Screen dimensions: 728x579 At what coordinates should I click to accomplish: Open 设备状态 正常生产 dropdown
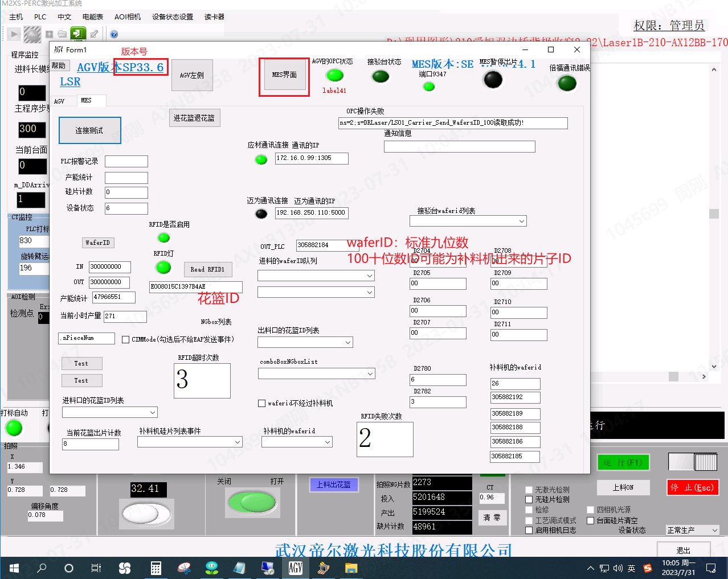tap(693, 530)
